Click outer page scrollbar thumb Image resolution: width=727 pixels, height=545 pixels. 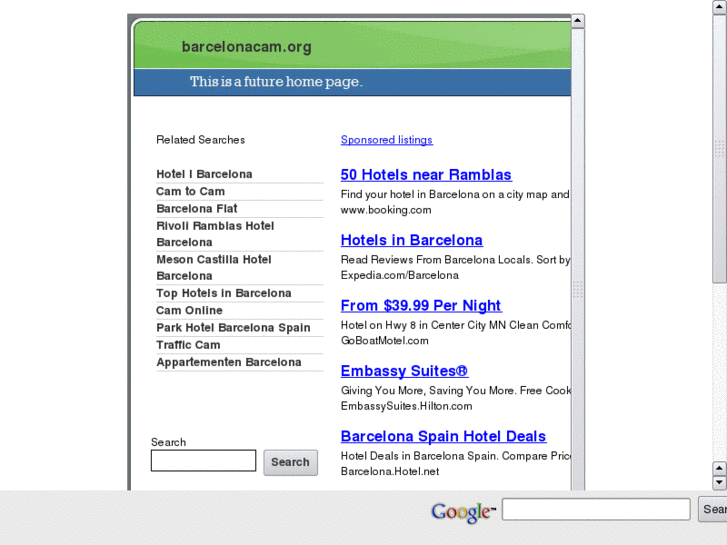[719, 148]
